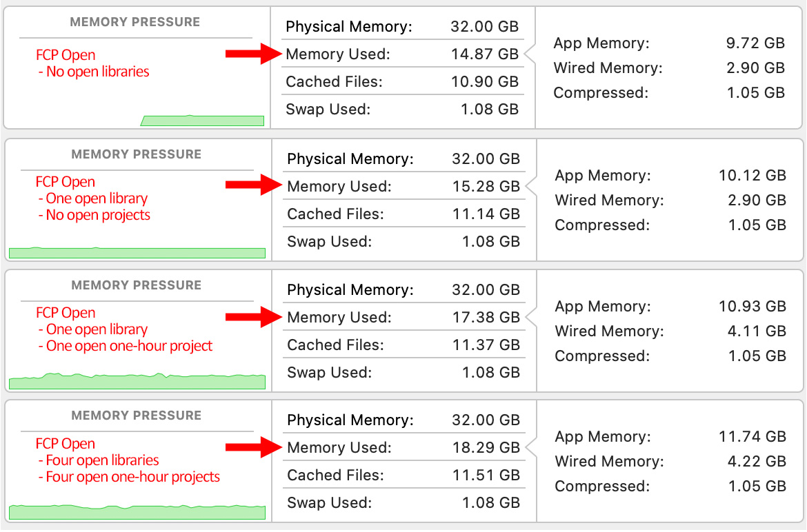Click the red arrow pointing at 18.29 GB
The width and height of the screenshot is (807, 532).
point(252,447)
